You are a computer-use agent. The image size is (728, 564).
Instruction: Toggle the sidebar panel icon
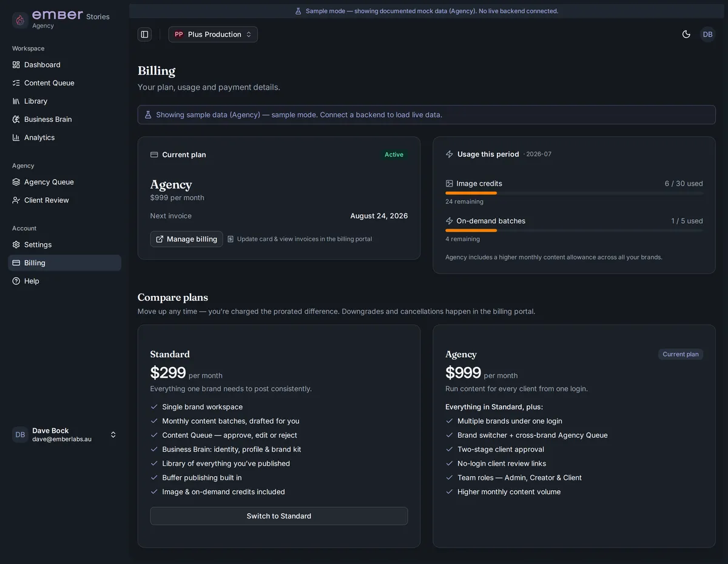[144, 35]
